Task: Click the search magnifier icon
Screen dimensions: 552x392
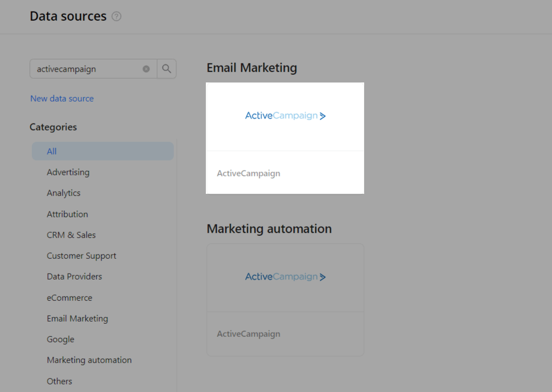Action: click(167, 69)
